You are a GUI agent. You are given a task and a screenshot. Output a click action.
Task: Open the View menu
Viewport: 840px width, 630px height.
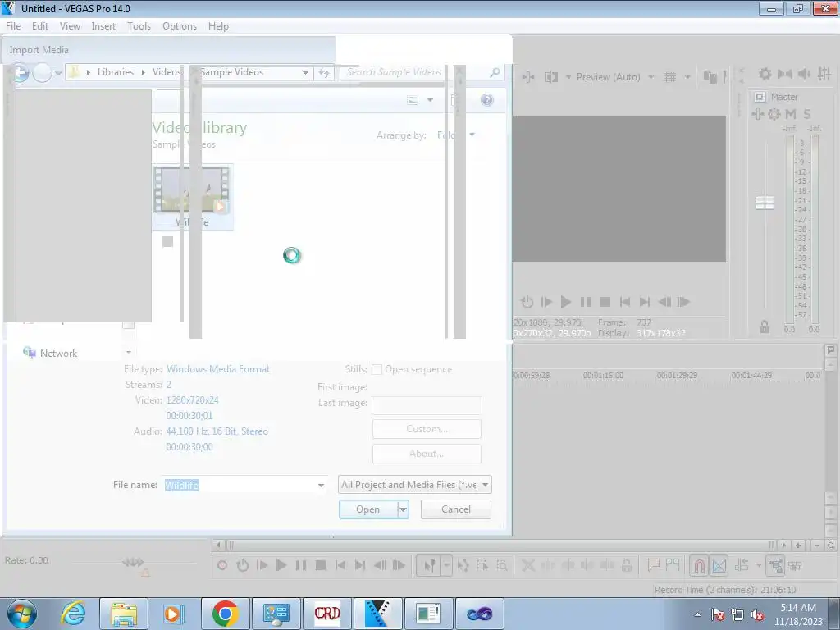point(70,26)
